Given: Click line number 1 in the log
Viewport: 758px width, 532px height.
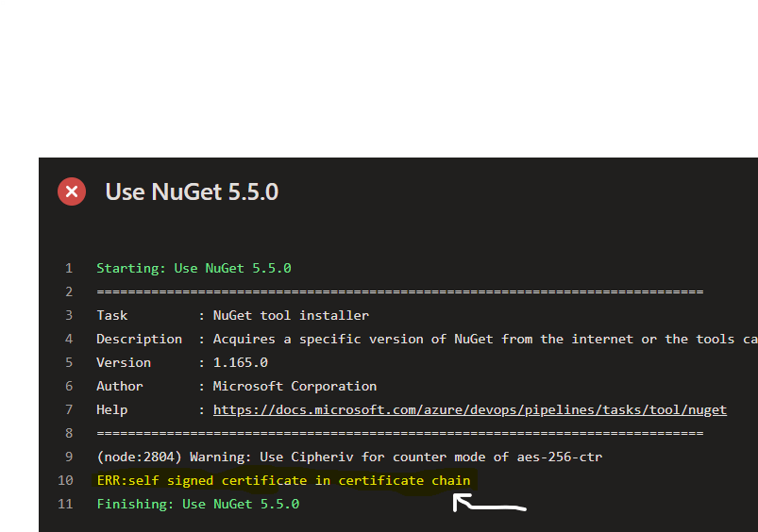Looking at the screenshot, I should (69, 268).
